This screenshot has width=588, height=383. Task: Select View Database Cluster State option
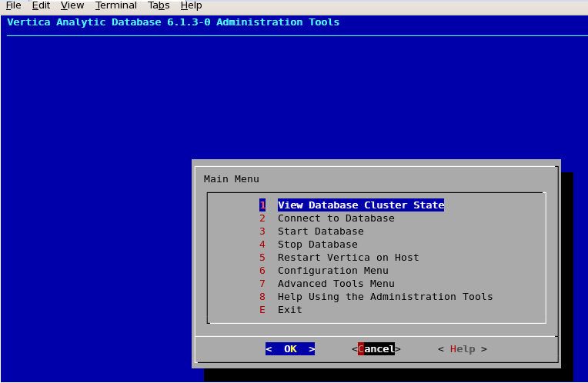coord(360,205)
